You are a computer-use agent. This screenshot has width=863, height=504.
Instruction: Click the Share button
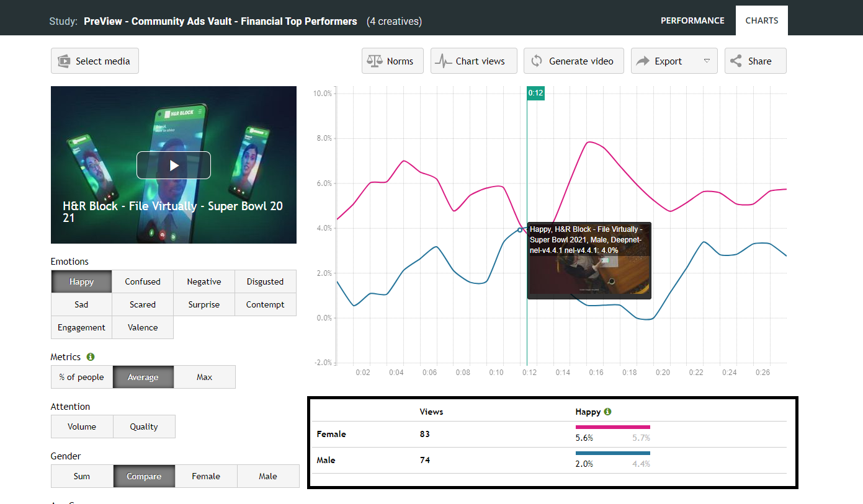pos(756,61)
